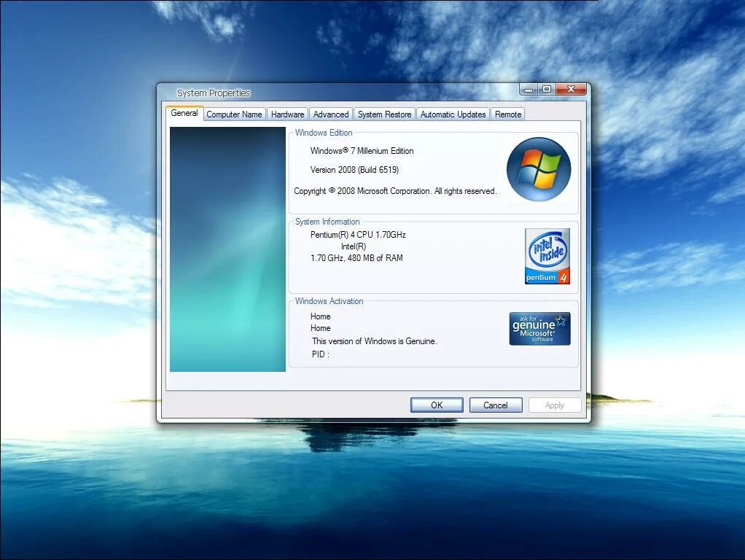Minimize the System Properties window
The width and height of the screenshot is (745, 560).
click(528, 90)
